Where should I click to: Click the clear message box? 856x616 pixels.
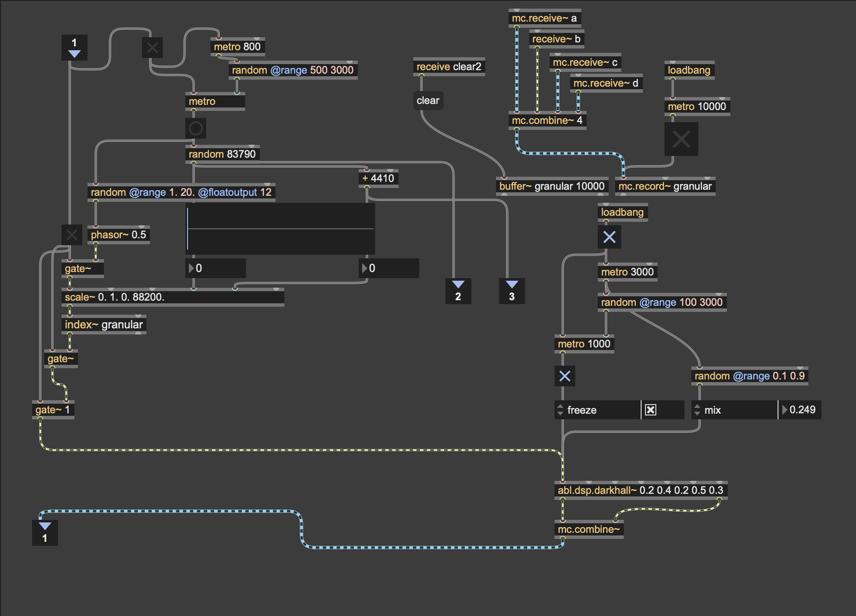point(428,100)
